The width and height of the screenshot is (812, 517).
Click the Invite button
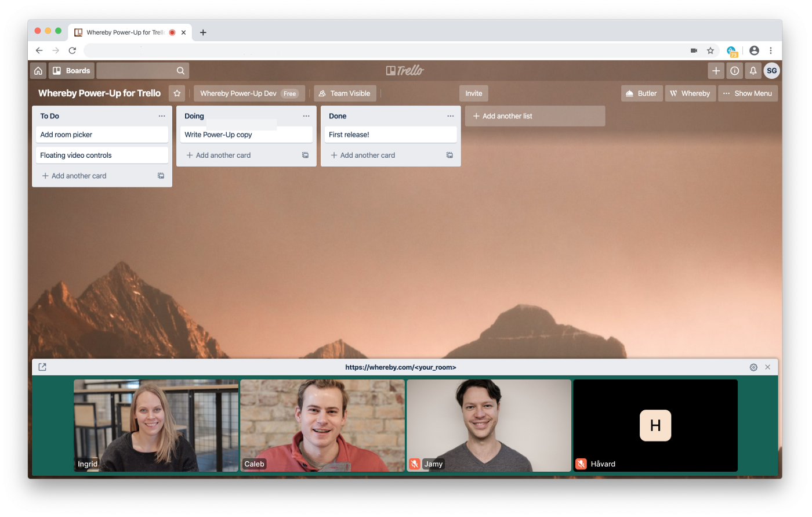[474, 93]
